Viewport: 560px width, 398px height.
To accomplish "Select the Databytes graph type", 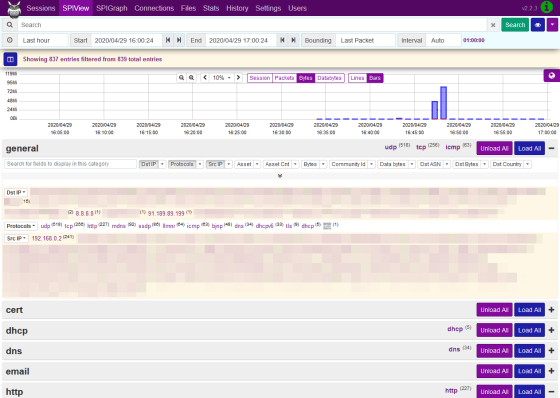I will (329, 78).
